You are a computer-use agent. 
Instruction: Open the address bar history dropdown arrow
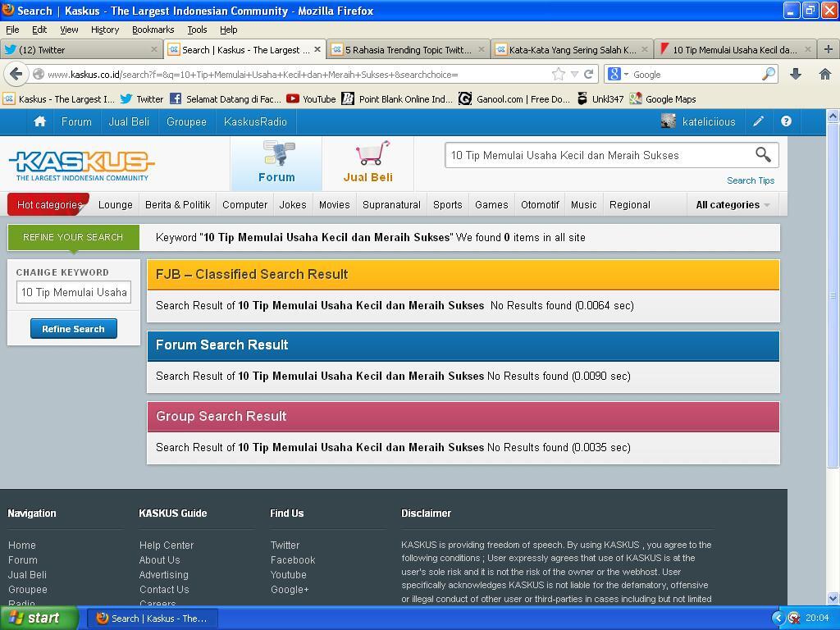click(574, 75)
